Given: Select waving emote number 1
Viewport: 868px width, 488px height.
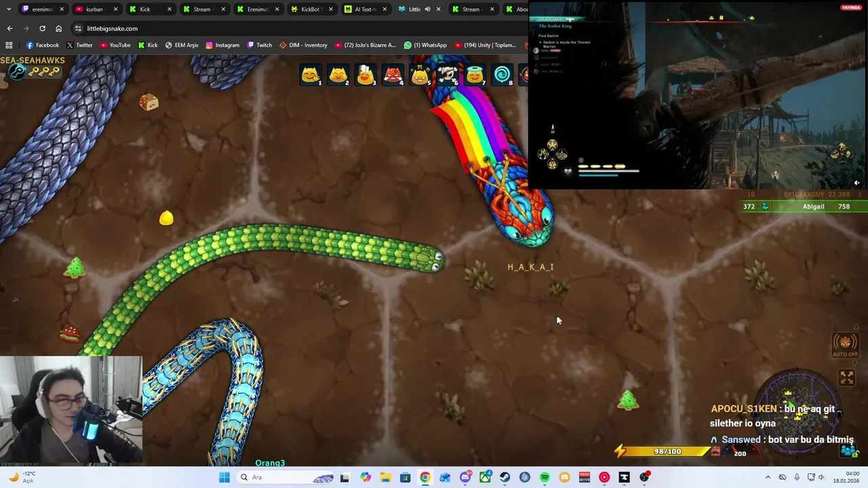Looking at the screenshot, I should [x=310, y=75].
